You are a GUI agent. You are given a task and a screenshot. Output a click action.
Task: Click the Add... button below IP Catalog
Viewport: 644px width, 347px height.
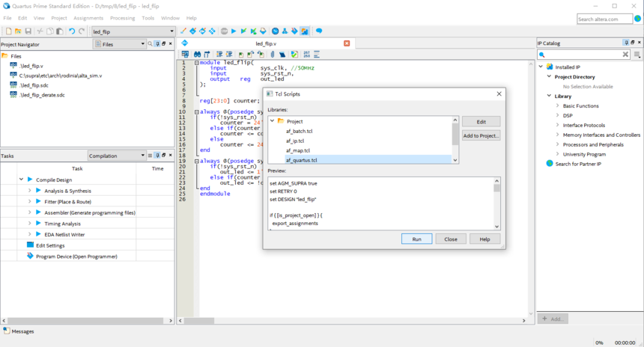pyautogui.click(x=553, y=319)
